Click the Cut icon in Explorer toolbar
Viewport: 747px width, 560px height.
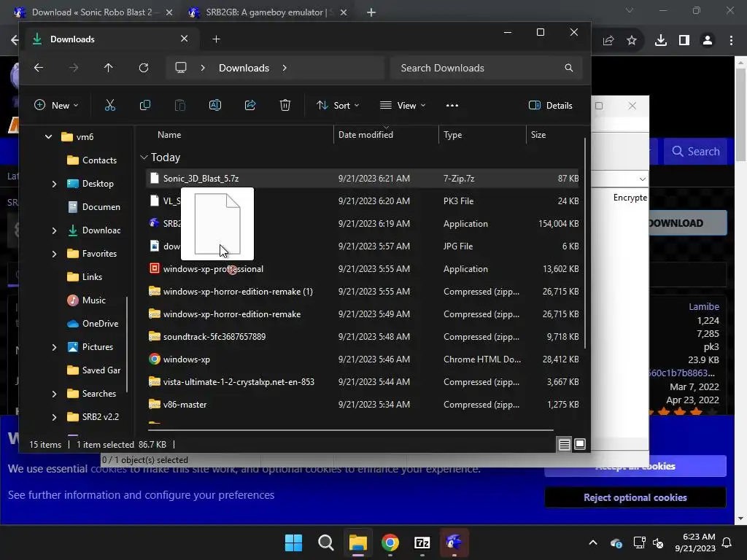pyautogui.click(x=110, y=105)
